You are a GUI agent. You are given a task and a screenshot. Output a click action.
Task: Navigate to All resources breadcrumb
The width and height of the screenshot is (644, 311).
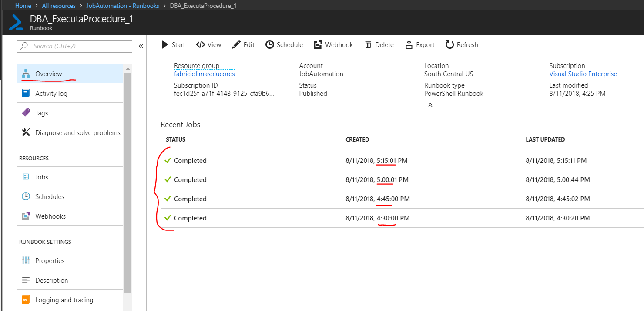pos(59,6)
